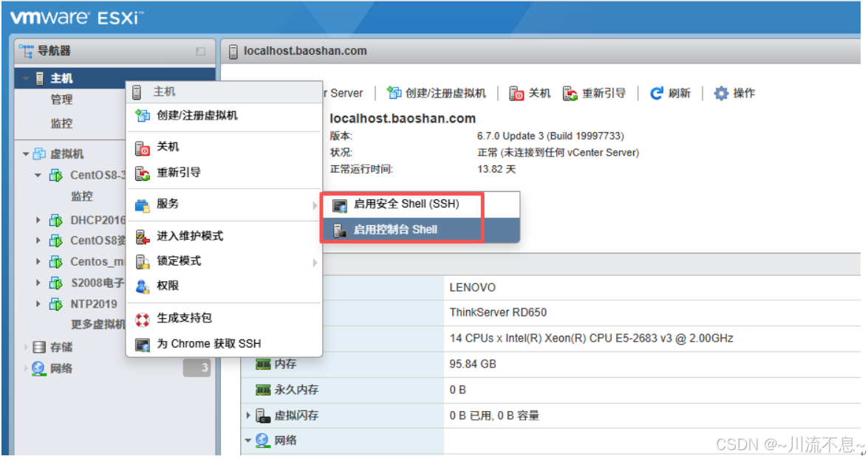Click the 网络 globe icon in hardware table
868x459 pixels.
pos(262,441)
